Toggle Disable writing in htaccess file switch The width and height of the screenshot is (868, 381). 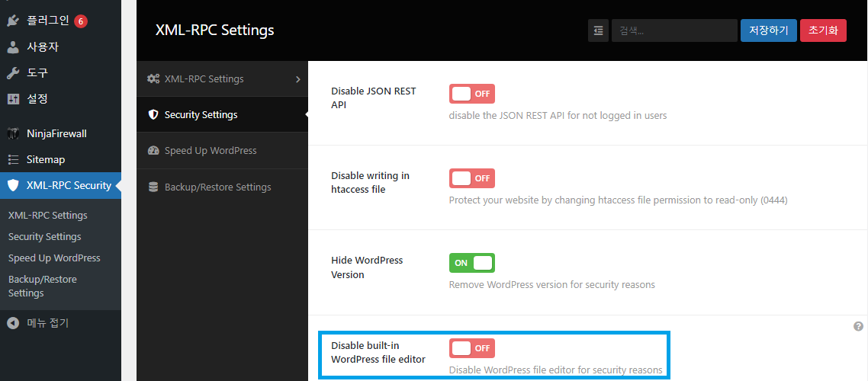[472, 178]
